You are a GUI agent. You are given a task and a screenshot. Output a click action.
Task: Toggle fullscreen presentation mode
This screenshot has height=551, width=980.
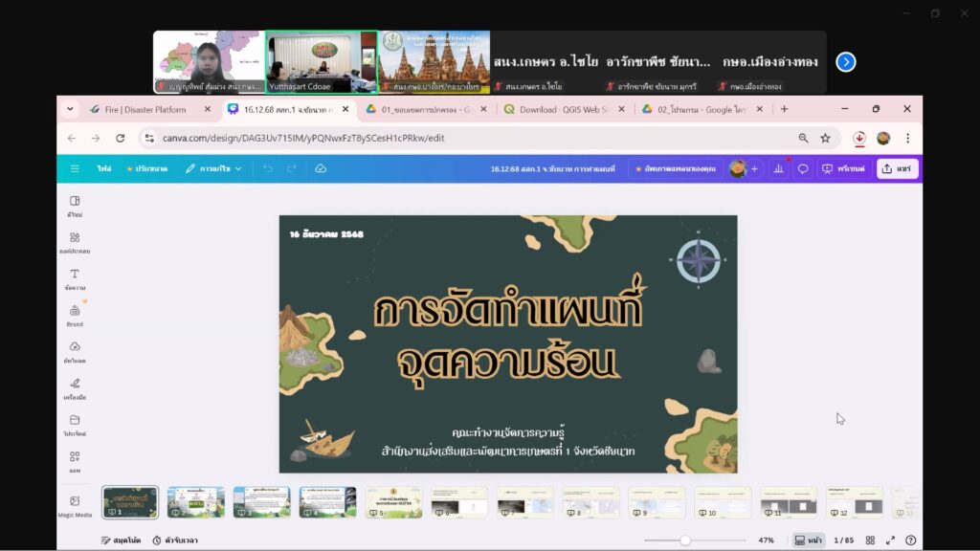point(891,540)
